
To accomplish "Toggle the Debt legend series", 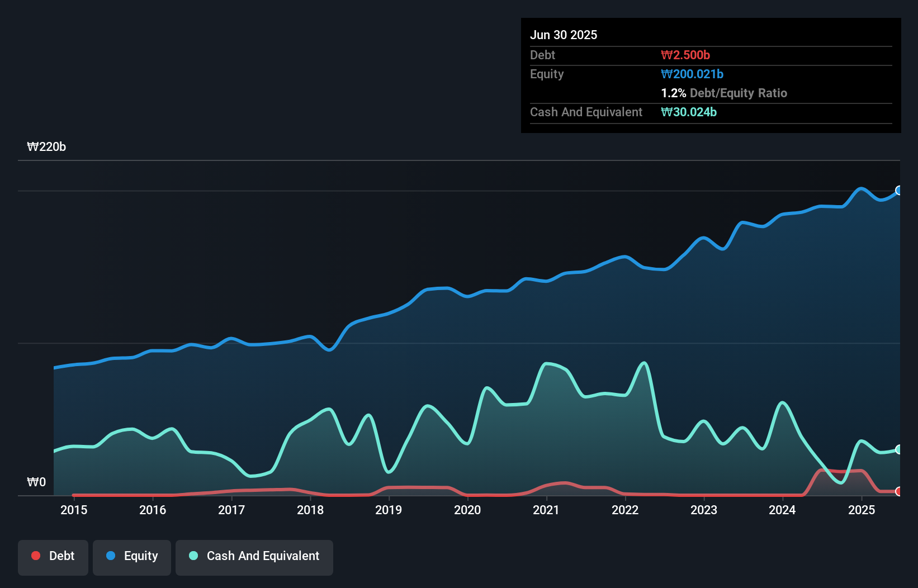I will click(53, 556).
